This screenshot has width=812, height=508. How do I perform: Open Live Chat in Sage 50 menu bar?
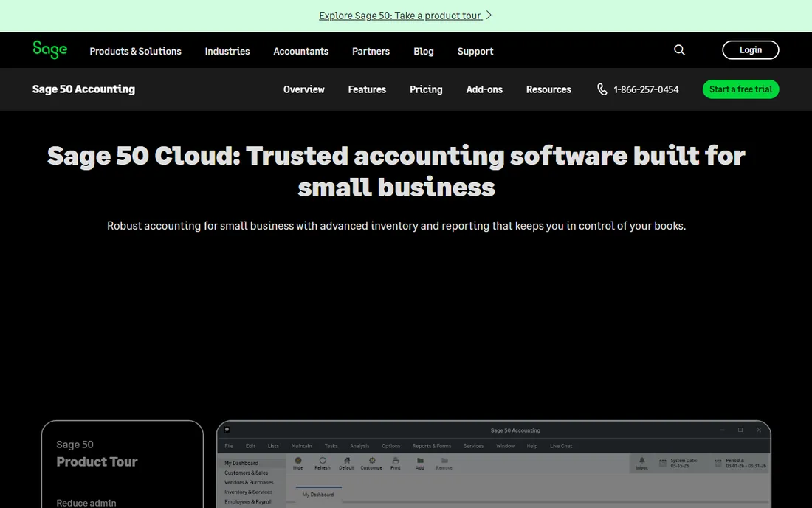coord(561,446)
